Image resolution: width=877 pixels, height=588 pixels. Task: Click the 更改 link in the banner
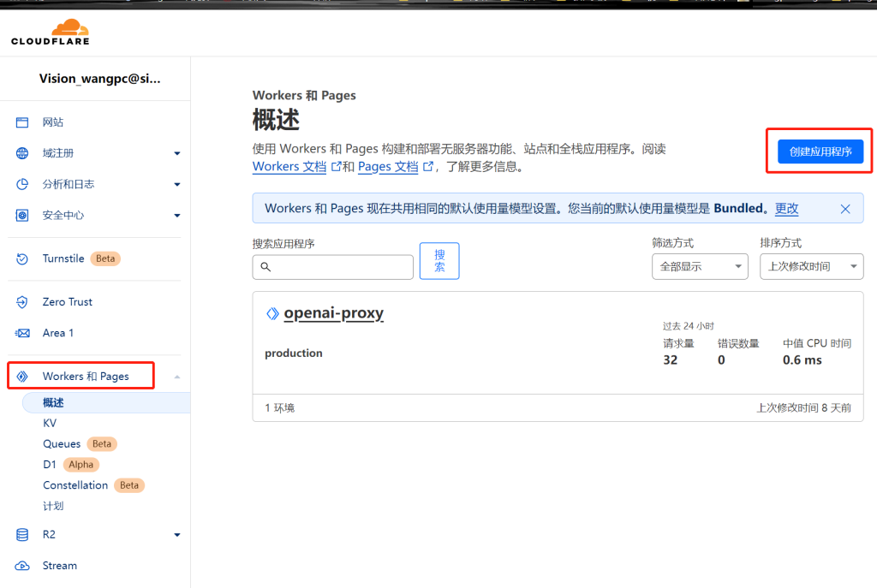point(786,208)
